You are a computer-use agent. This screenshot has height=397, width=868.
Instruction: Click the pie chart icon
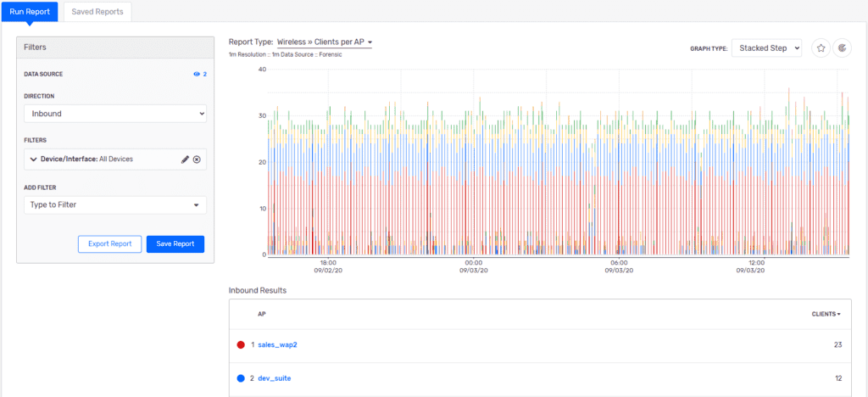[842, 48]
